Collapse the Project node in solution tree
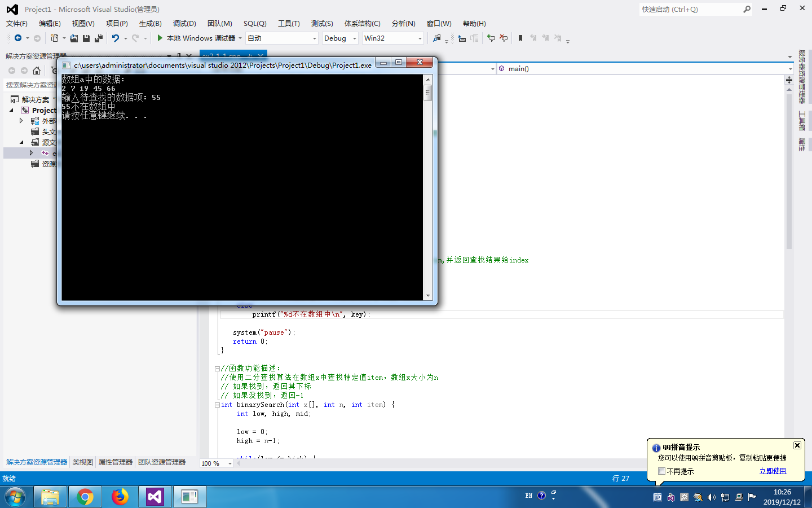This screenshot has width=812, height=508. pyautogui.click(x=12, y=110)
